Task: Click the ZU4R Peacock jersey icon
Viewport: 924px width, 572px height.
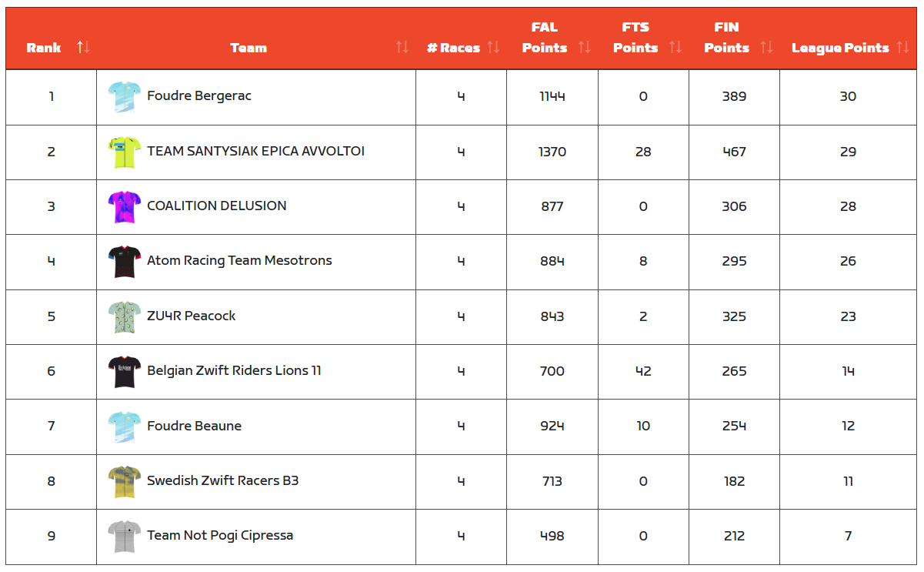Action: [x=124, y=317]
